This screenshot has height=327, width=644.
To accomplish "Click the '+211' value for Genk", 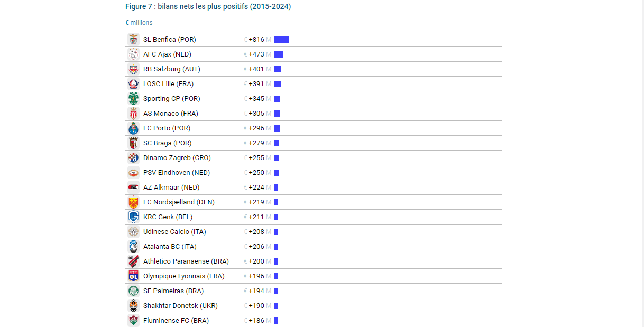I will click(x=256, y=217).
